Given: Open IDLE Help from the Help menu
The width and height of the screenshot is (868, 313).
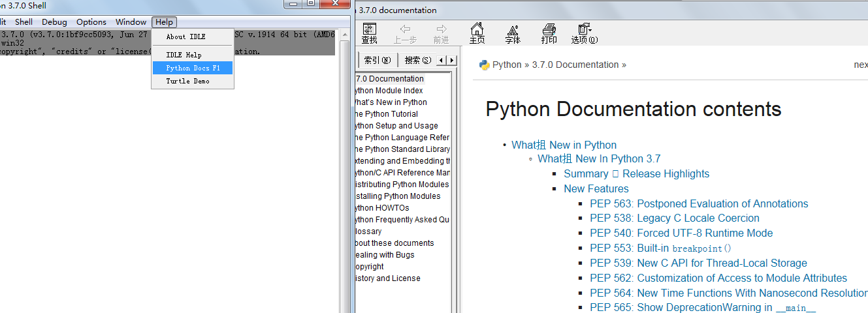Looking at the screenshot, I should [x=184, y=55].
